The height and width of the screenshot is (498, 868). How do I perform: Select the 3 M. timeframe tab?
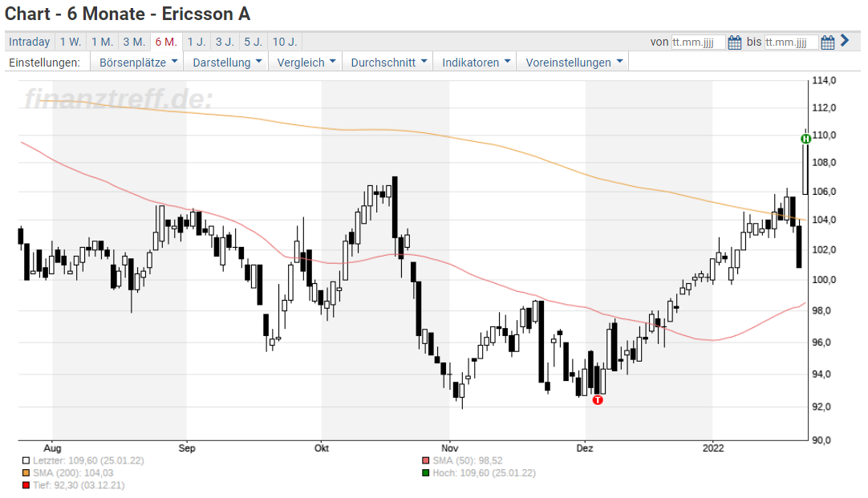(134, 42)
